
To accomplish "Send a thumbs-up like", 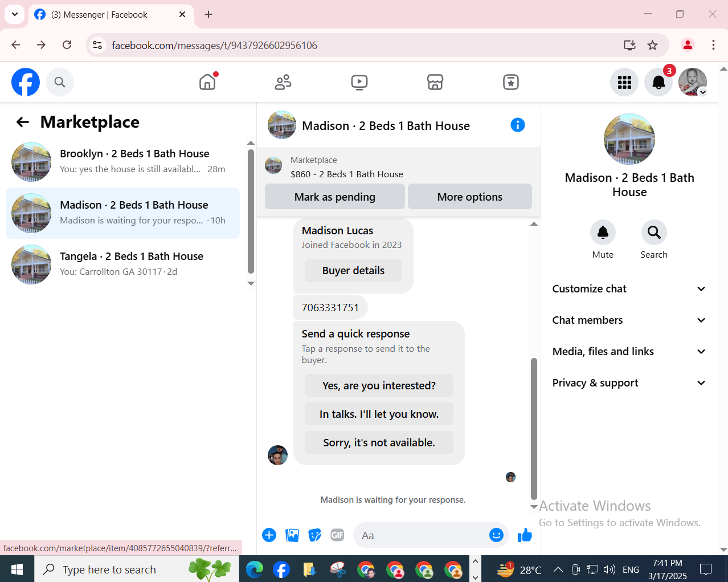I will [x=525, y=535].
